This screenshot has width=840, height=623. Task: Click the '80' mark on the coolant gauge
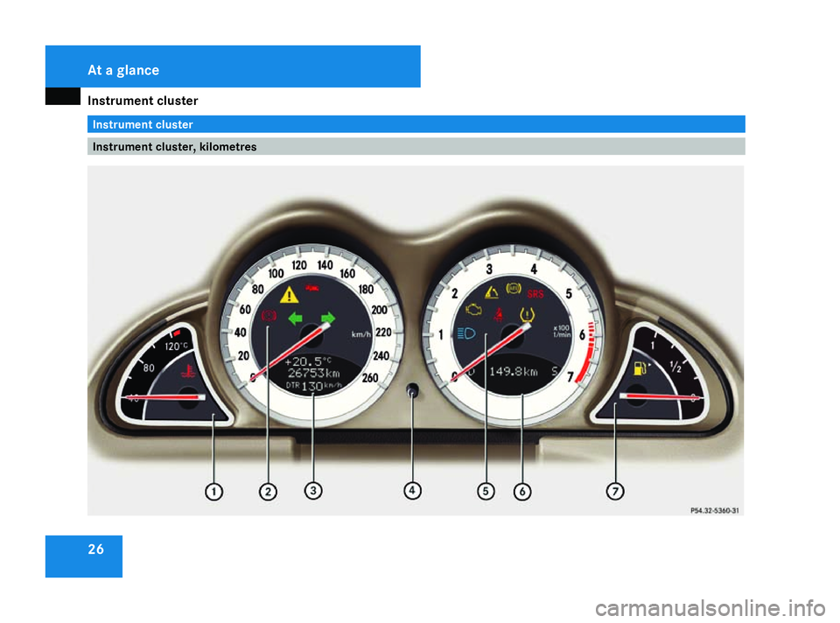coord(149,368)
